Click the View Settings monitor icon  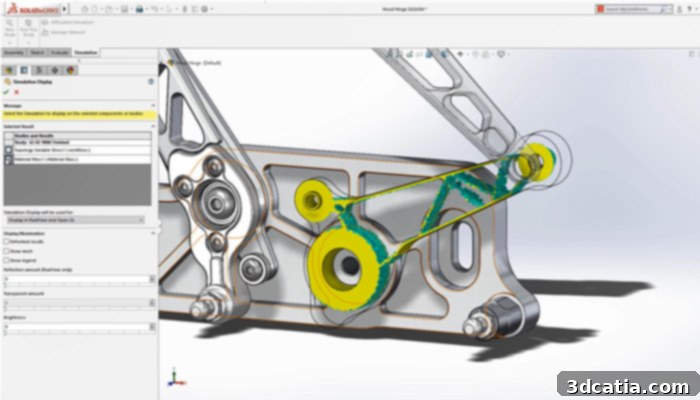(501, 54)
